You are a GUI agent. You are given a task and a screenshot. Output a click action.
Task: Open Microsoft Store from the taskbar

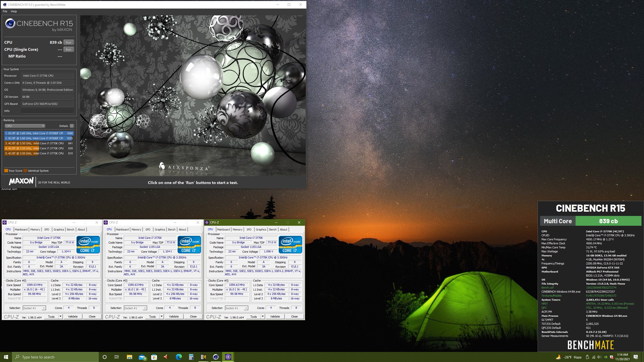coord(154,357)
